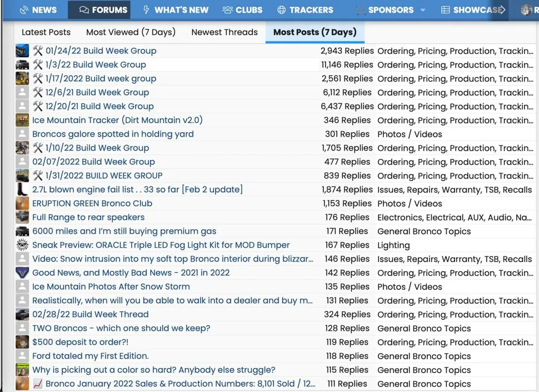539x392 pixels.
Task: Open avatar beside Bronco January 2022 Sales thread
Action: (22, 384)
